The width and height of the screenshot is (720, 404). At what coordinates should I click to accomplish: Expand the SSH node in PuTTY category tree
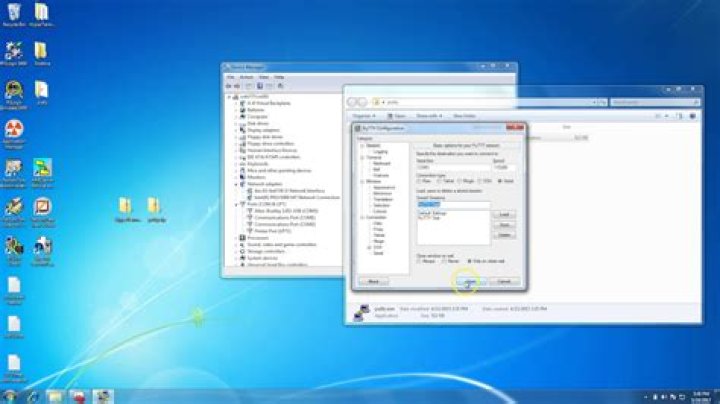coord(369,247)
